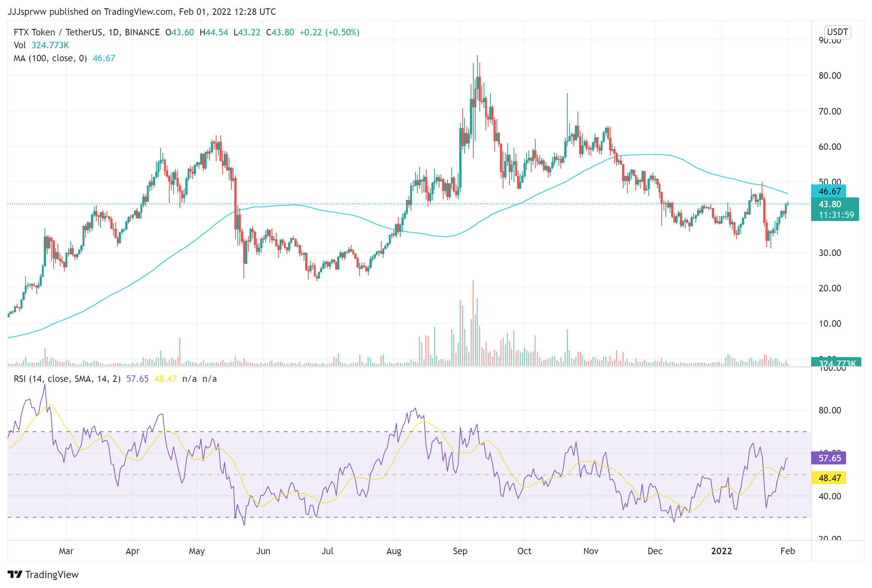The image size is (872, 588).
Task: Click the Mar label on time axis
Action: [66, 551]
